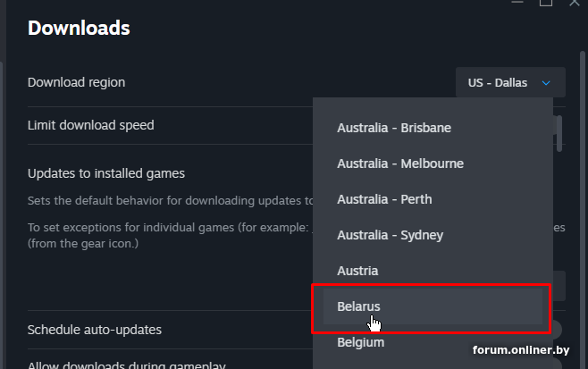
Task: Click the Download region label
Action: click(76, 82)
